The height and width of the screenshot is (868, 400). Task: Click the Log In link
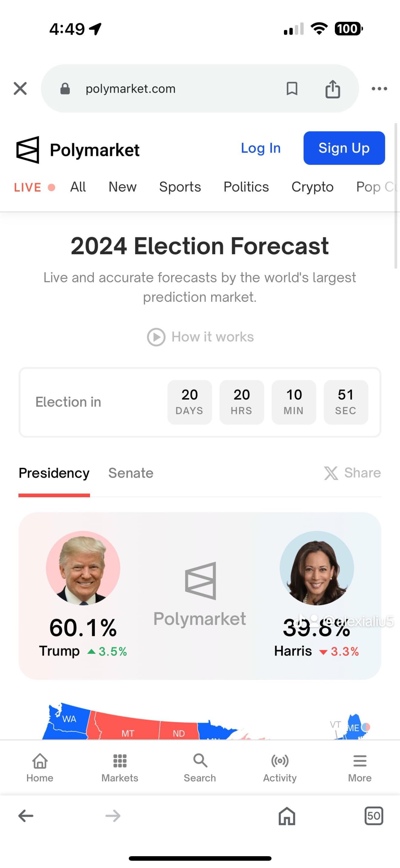point(261,148)
